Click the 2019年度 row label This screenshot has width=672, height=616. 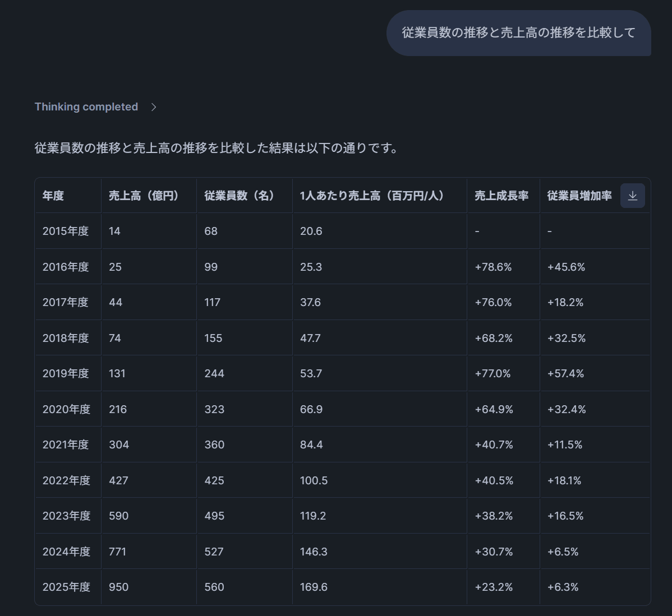pos(66,373)
